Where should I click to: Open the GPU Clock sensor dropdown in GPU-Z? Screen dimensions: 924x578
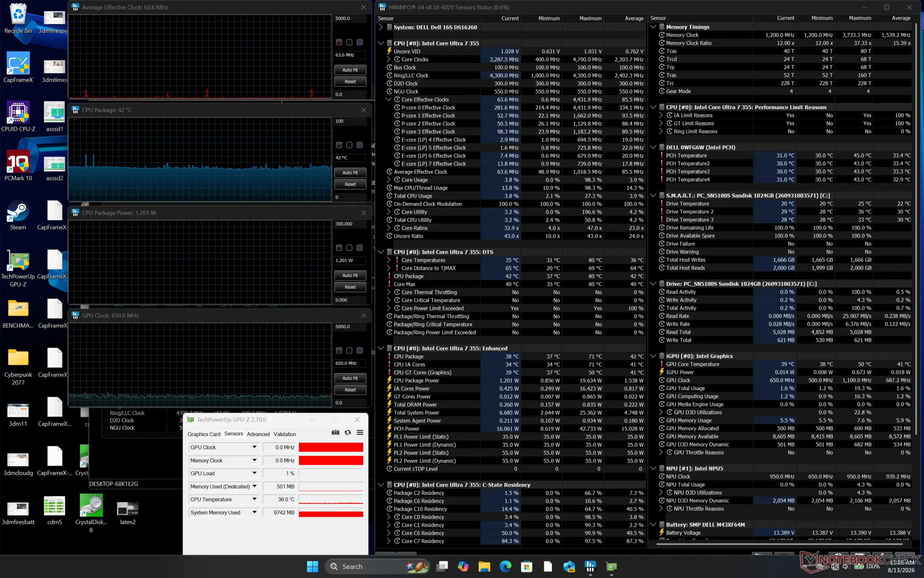(x=224, y=447)
